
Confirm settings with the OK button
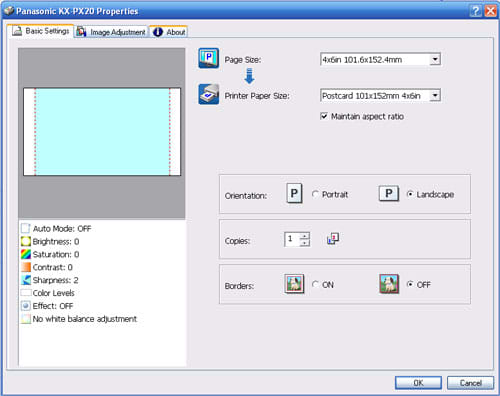[418, 383]
